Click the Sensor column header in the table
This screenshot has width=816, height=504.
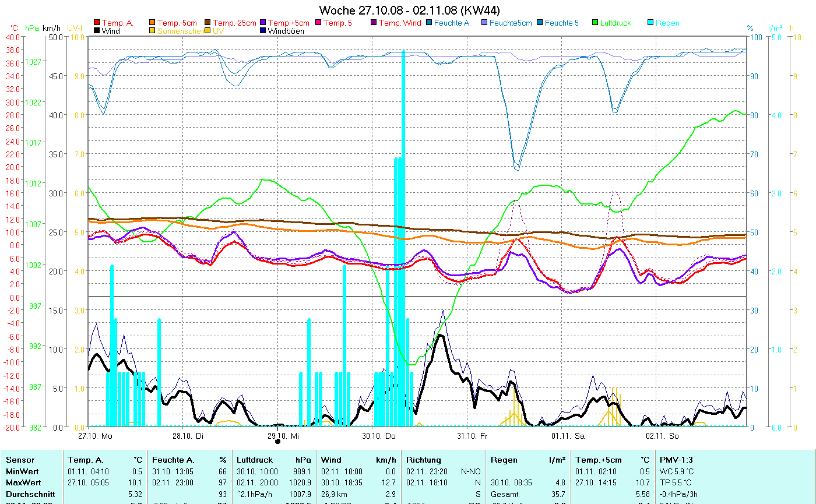tap(20, 460)
